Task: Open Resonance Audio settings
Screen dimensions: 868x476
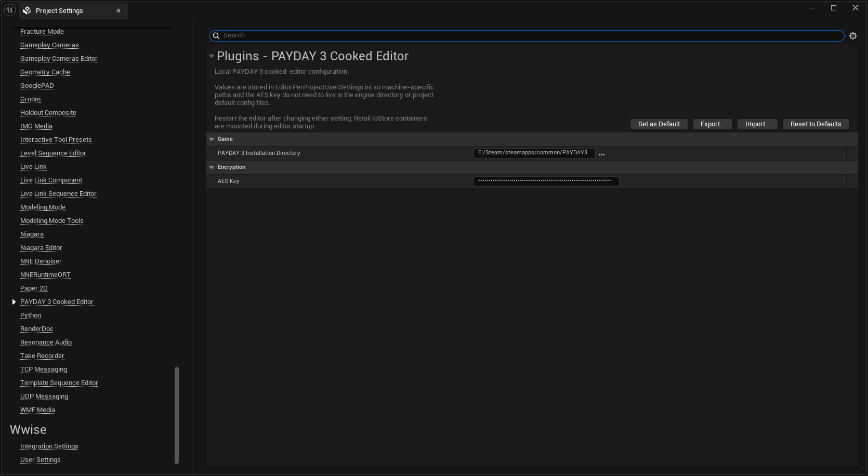Action: (46, 342)
